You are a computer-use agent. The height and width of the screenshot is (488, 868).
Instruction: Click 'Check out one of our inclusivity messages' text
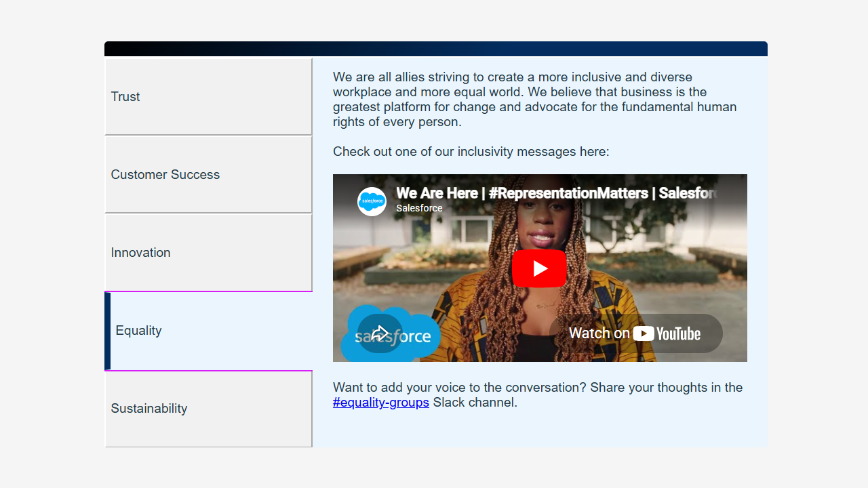471,152
